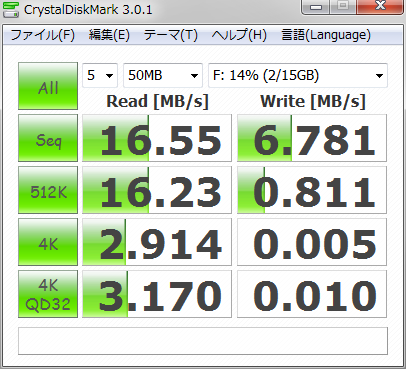Click the 512K write result 0.811
The image size is (406, 369).
312,190
